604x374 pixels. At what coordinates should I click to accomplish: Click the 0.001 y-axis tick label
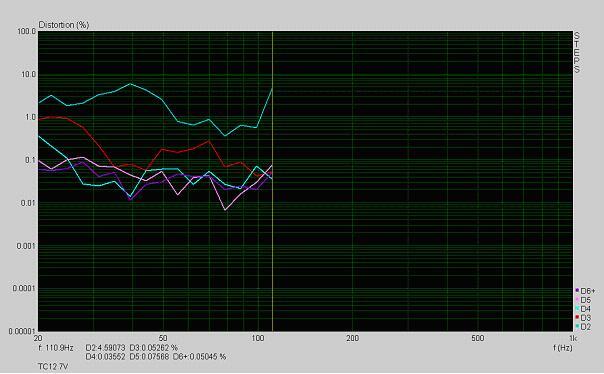pos(27,245)
